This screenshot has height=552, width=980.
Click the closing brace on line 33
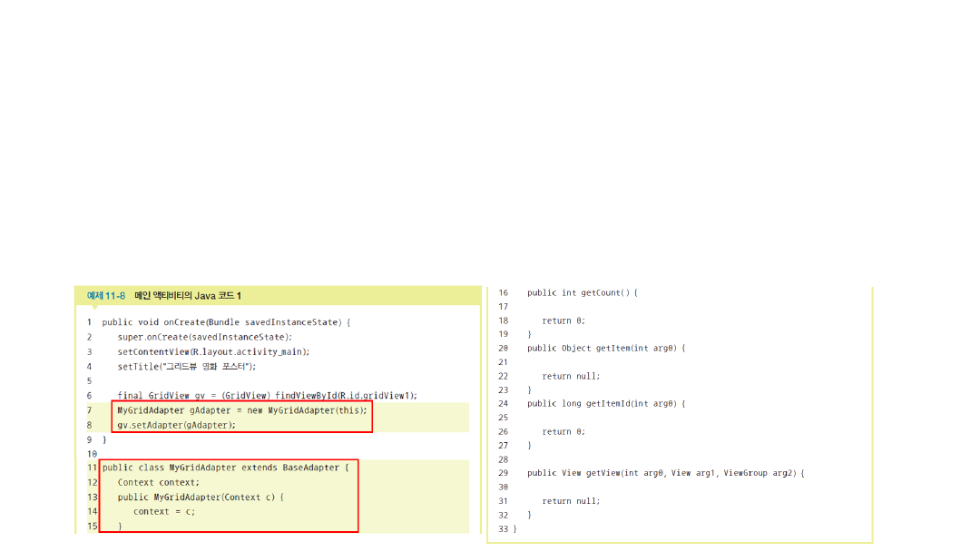point(514,528)
